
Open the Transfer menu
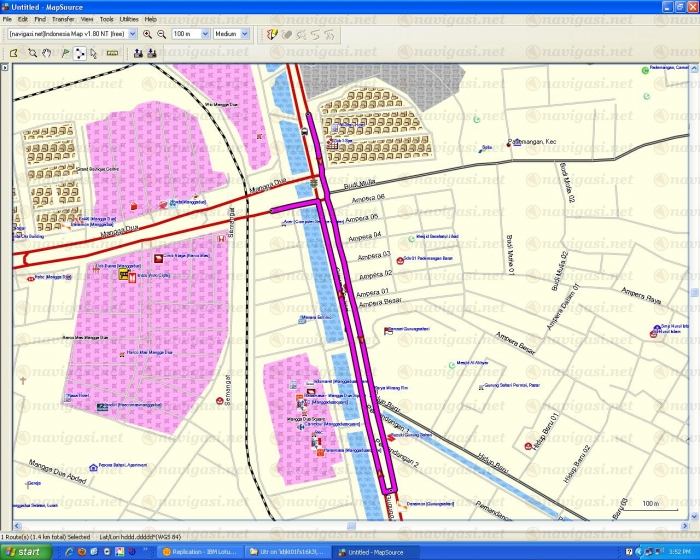pos(62,19)
